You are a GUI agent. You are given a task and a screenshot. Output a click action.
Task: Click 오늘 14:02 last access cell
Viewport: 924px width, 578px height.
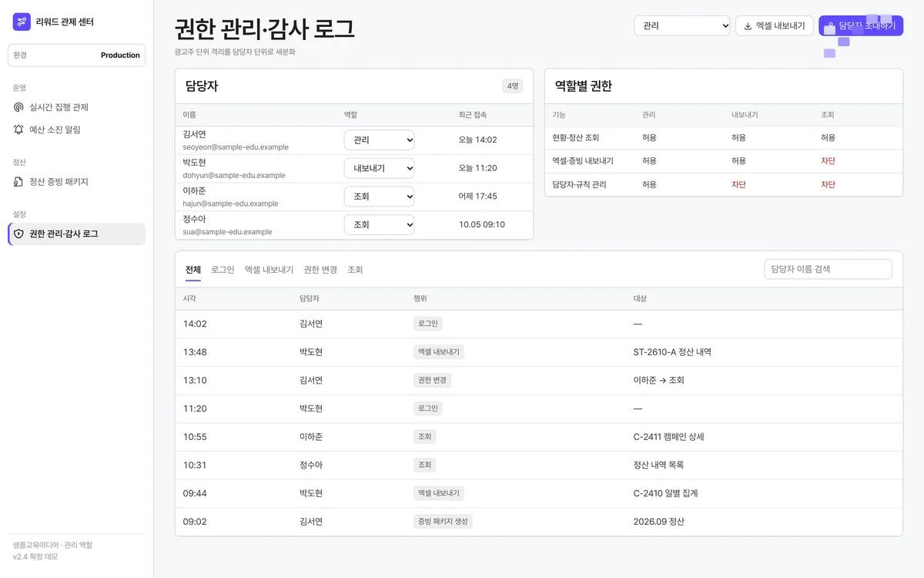(x=477, y=140)
